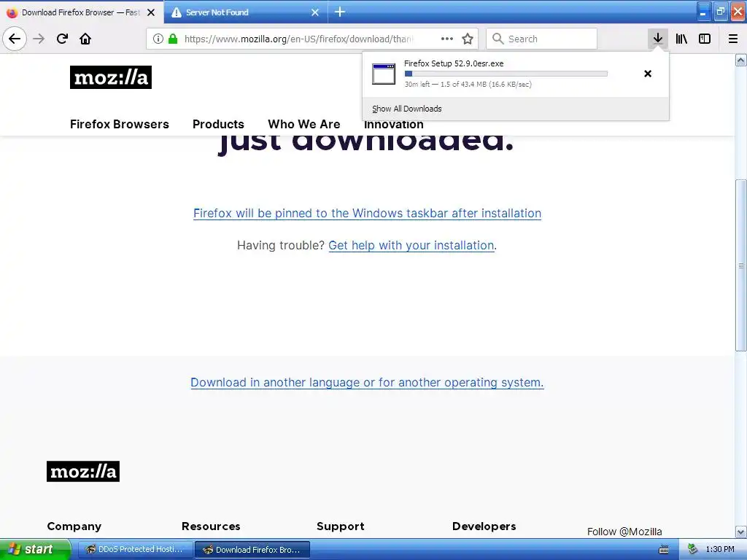Viewport: 747px width, 560px height.
Task: Open page actions three-dot menu in address bar
Action: (447, 39)
